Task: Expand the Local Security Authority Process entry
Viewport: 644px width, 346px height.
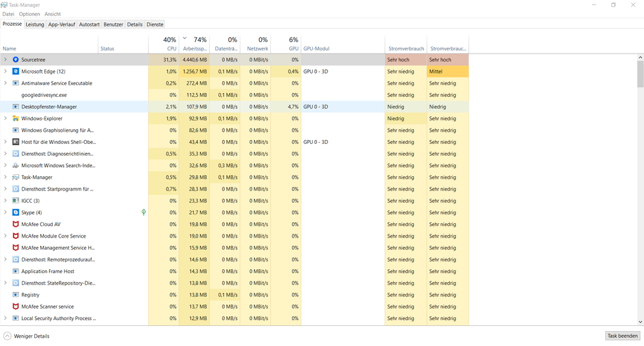Action: tap(5, 318)
